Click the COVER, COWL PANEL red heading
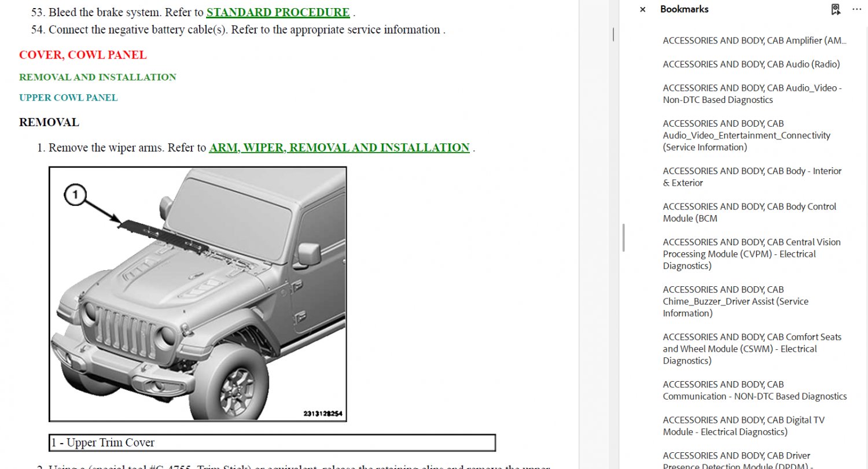The image size is (868, 469). 83,55
